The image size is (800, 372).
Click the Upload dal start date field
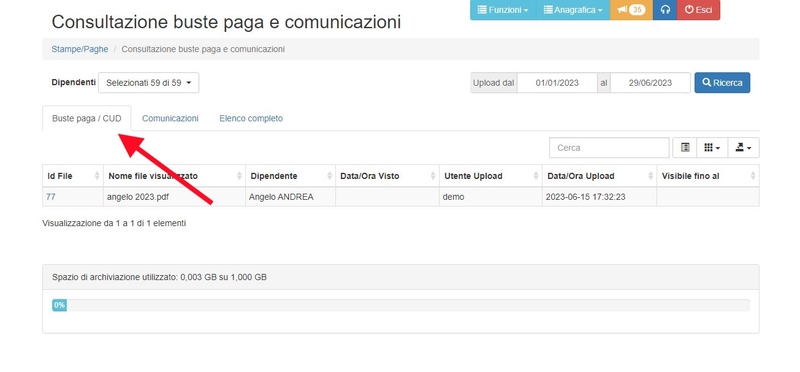pos(557,83)
